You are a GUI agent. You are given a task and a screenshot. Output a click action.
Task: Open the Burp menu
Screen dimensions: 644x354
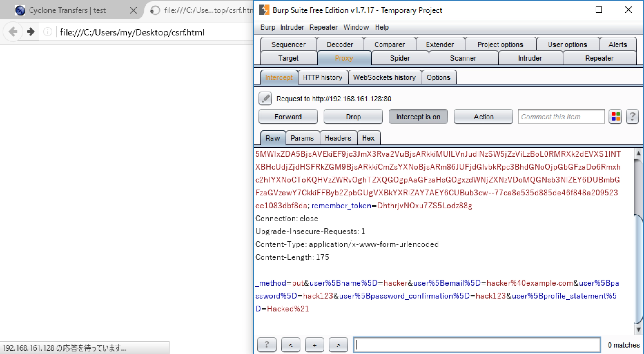pos(268,27)
